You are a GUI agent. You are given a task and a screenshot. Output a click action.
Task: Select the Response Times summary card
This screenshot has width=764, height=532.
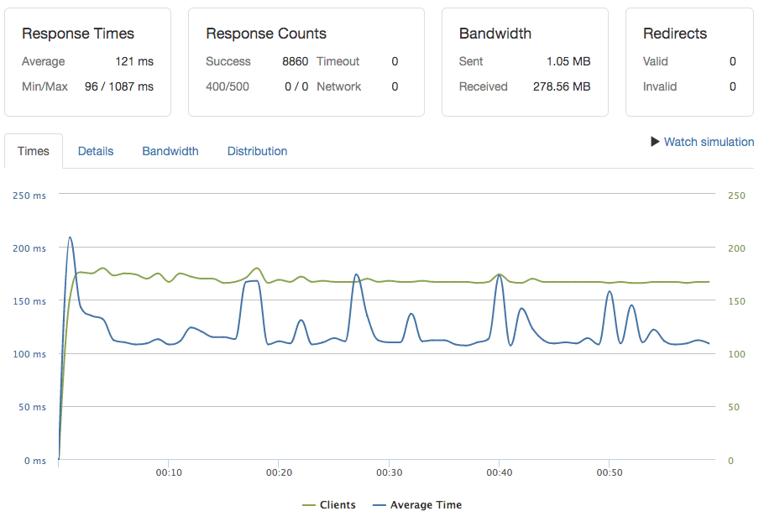pos(87,61)
